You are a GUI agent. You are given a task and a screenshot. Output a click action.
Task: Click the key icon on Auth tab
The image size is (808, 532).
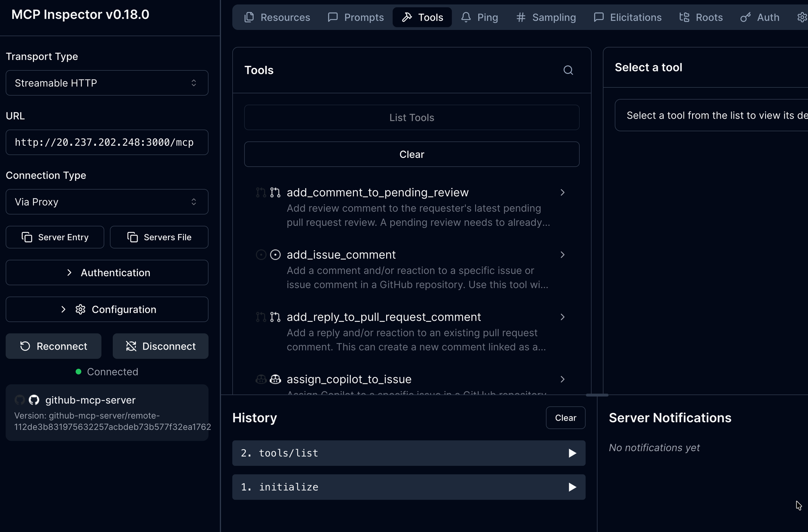pos(745,17)
